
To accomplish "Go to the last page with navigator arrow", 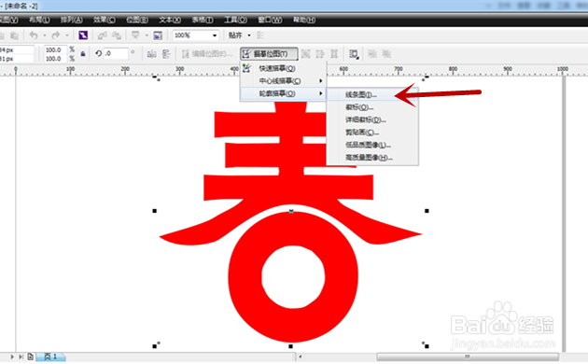I will coord(21,357).
